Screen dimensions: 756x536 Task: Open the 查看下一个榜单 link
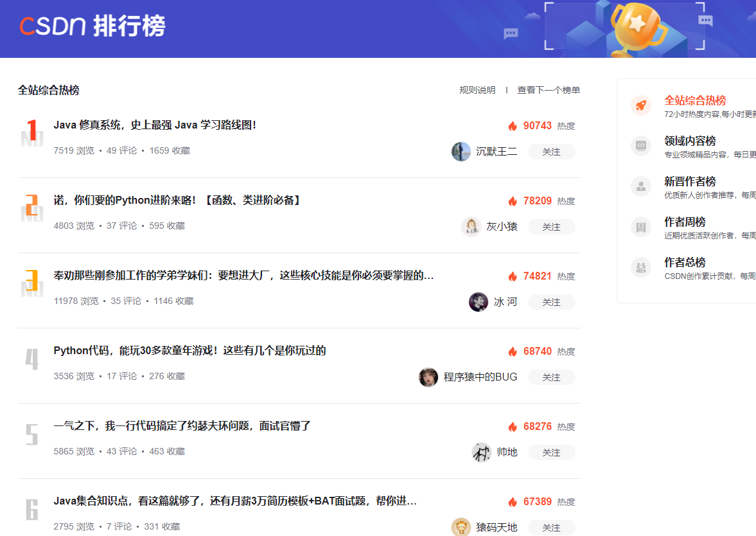[549, 90]
